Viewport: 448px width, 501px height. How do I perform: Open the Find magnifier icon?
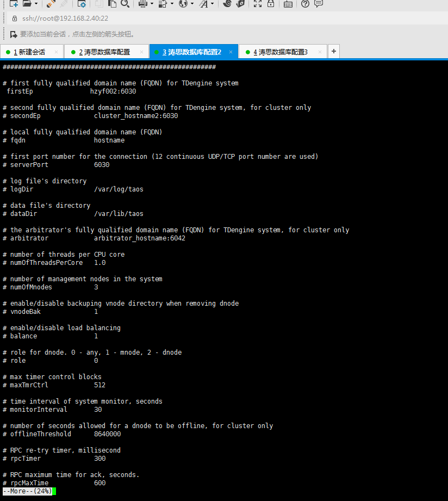[125, 4]
